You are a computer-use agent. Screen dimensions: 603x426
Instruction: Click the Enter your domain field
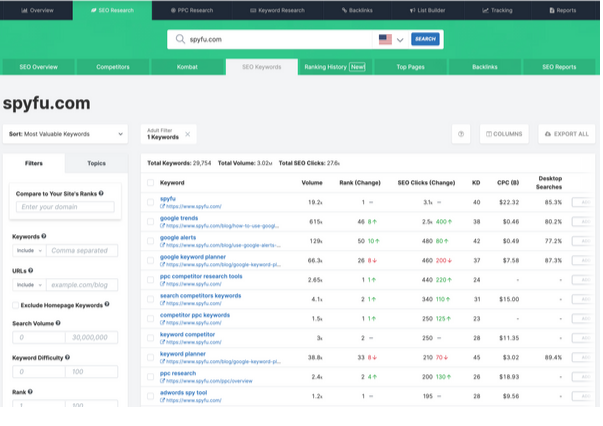click(65, 207)
